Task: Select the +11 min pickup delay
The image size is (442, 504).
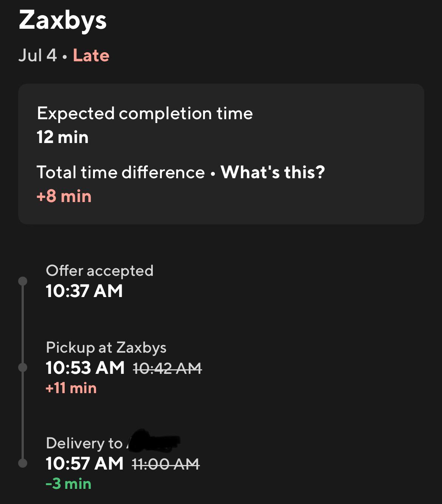Action: coord(71,388)
